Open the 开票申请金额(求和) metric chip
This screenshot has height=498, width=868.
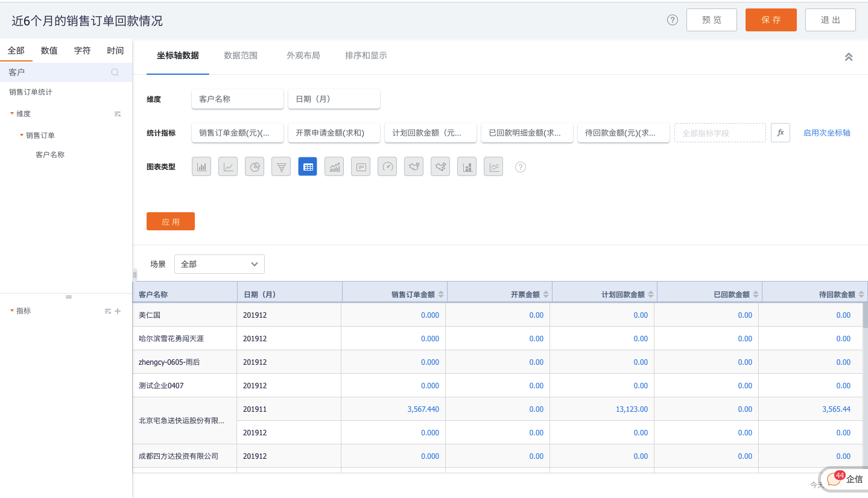[334, 133]
